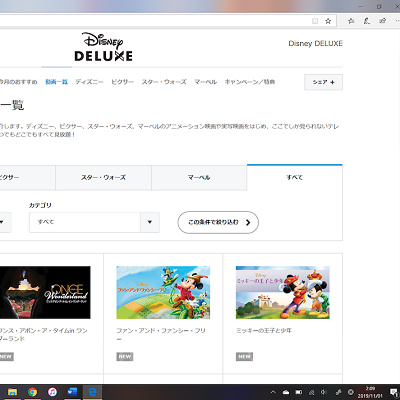Open the ピクサー navigation item
Image resolution: width=400 pixels, height=400 pixels.
tap(122, 82)
